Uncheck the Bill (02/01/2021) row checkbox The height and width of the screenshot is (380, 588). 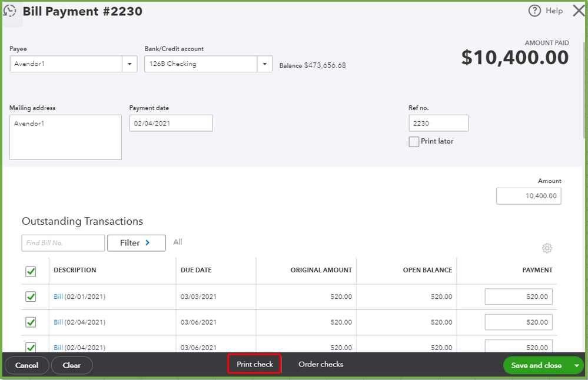point(31,296)
